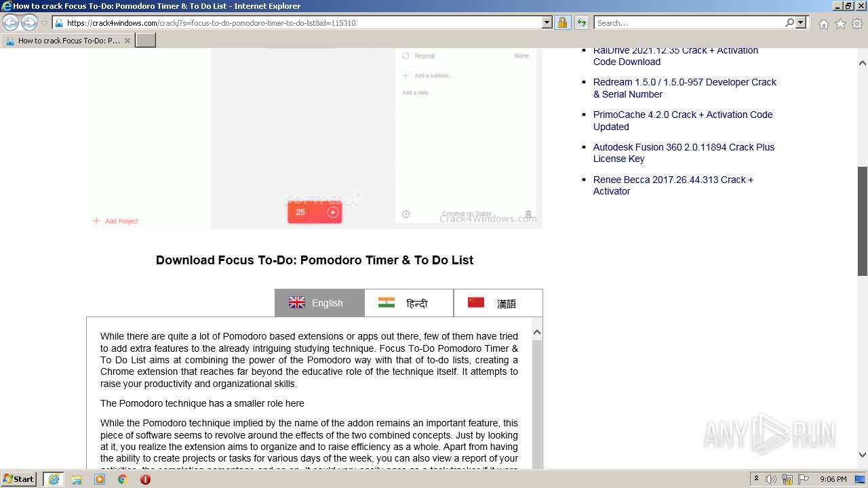Open the security lock report icon
The image size is (868, 488).
[562, 22]
